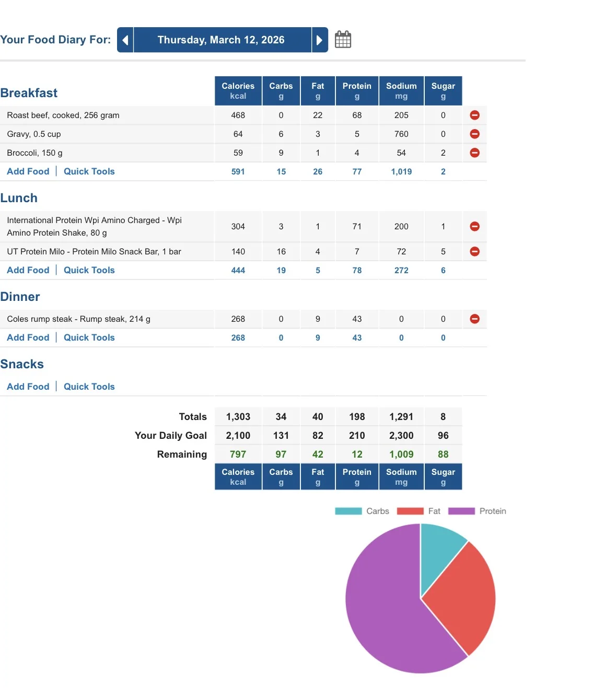The width and height of the screenshot is (616, 688).
Task: Go to previous day arrow
Action: (125, 40)
